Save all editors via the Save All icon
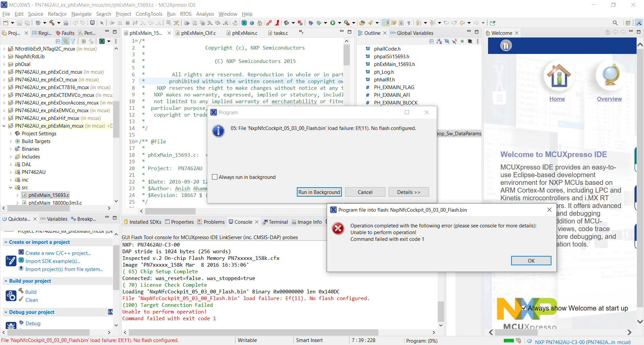Screen dimensions: 644x345 click(x=28, y=23)
